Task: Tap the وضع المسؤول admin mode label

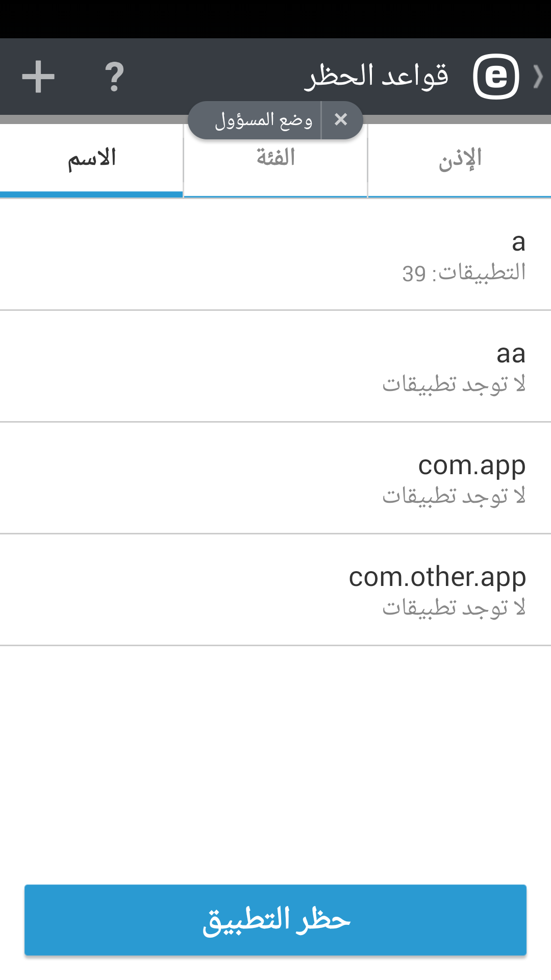Action: pyautogui.click(x=263, y=120)
